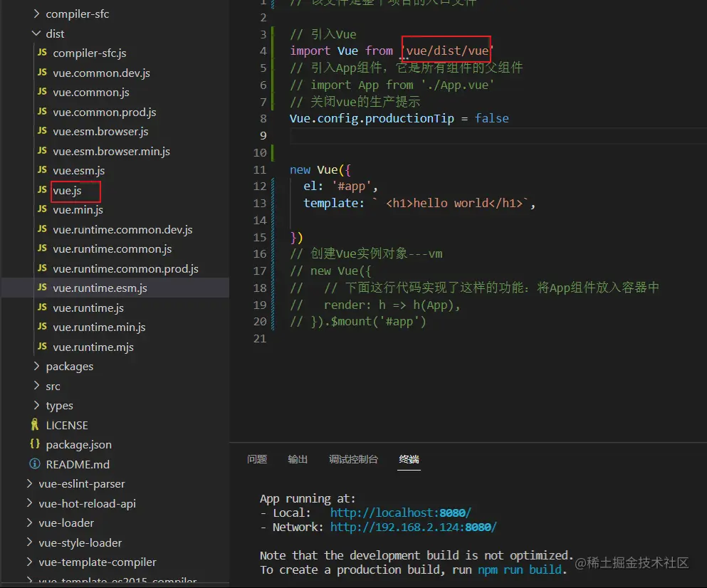Click JS icon beside vue.js

pos(43,190)
